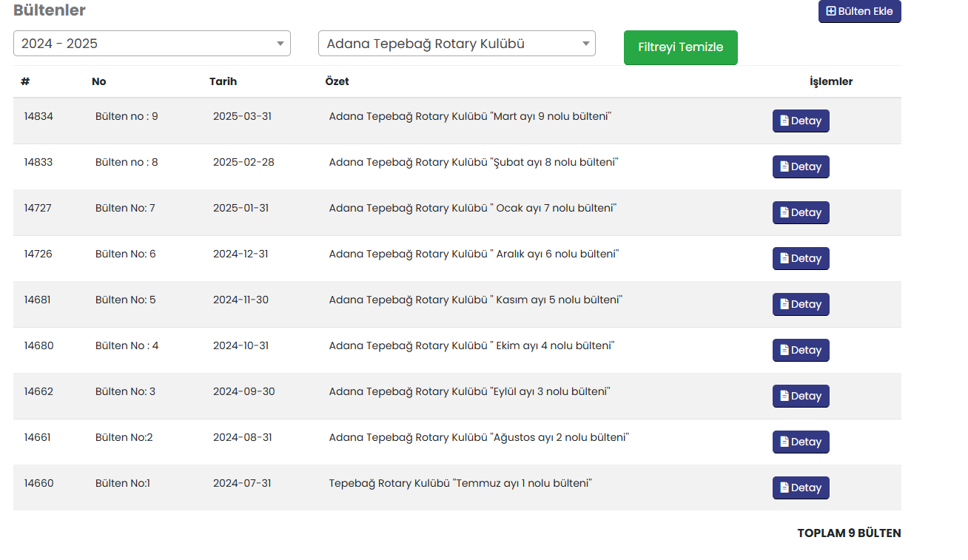The width and height of the screenshot is (968, 560).
Task: Click date 2024-09-30
Action: [243, 391]
